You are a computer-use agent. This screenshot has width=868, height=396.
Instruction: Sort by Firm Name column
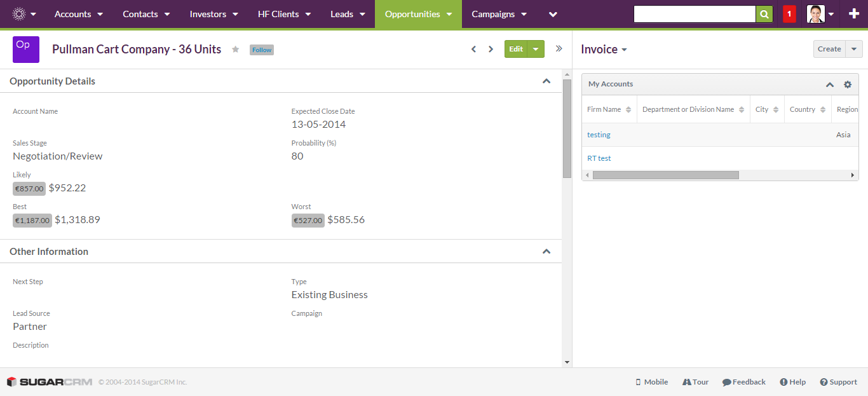(x=609, y=109)
